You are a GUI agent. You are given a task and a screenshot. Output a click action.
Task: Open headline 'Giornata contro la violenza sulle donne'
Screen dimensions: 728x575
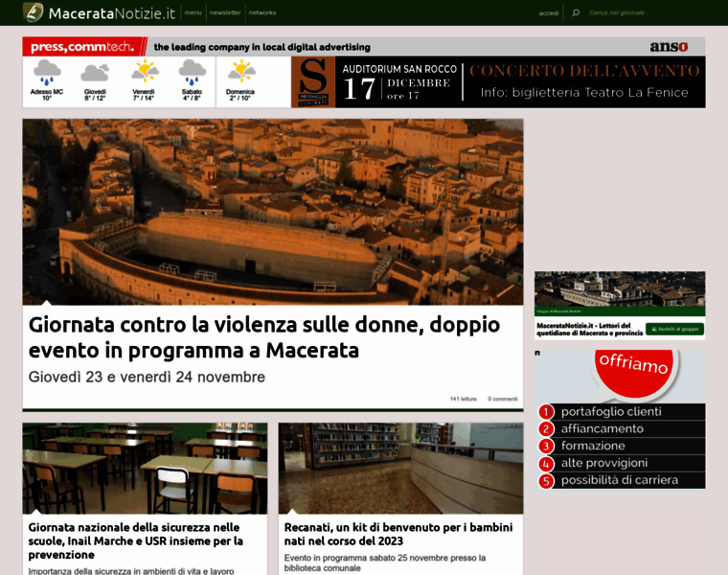[263, 337]
